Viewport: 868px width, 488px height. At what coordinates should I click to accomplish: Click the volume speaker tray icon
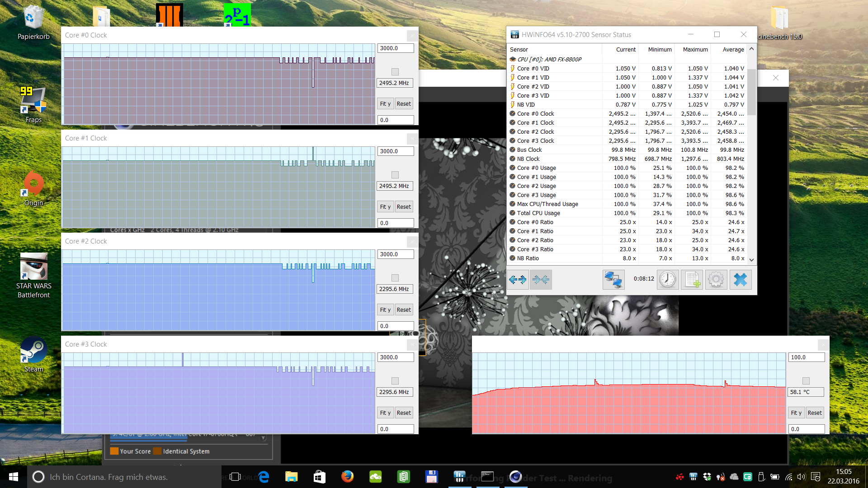pyautogui.click(x=802, y=477)
